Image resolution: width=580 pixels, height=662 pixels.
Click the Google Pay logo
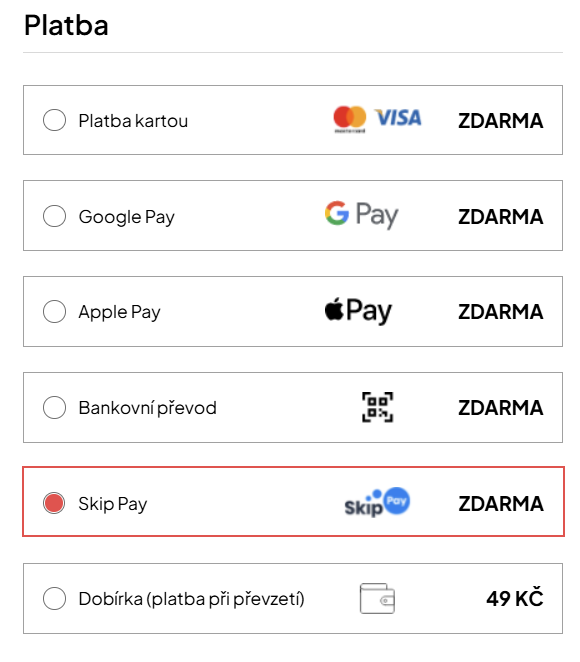click(362, 215)
